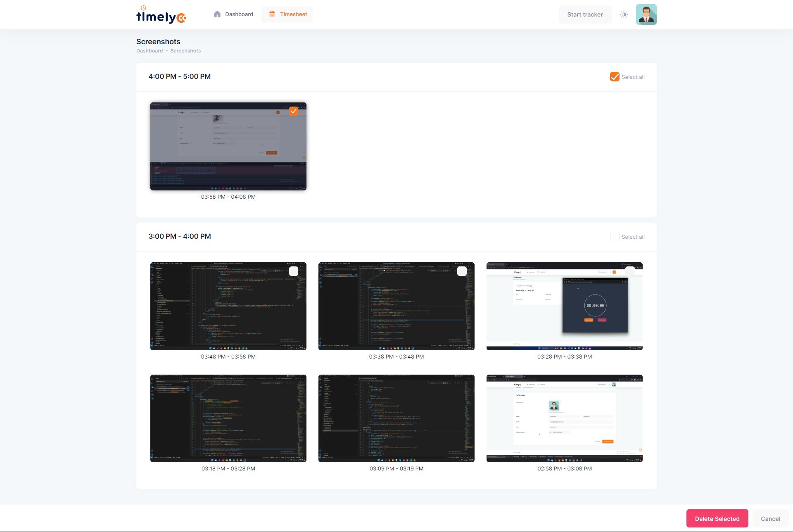Click the Delete Selected button
The image size is (793, 532).
(717, 518)
